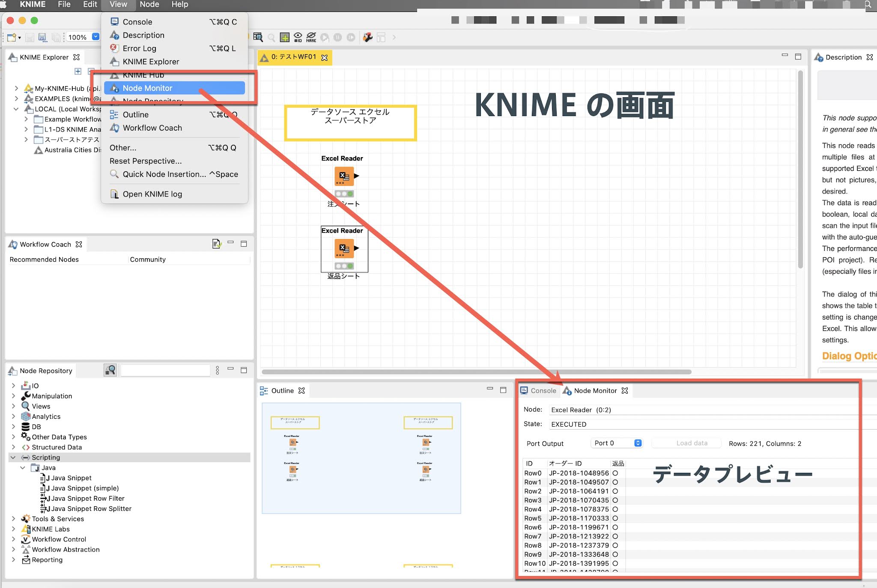Select Java Snippet node in repository

point(71,478)
